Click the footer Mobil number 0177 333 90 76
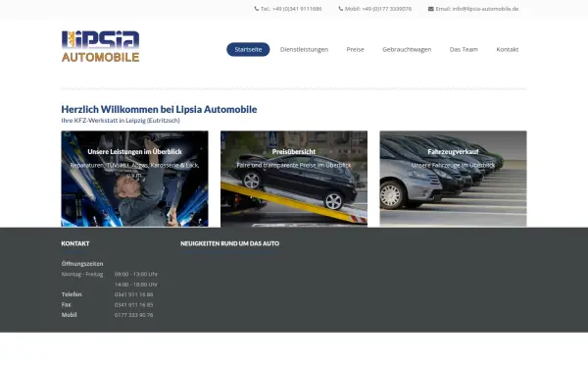 133,315
